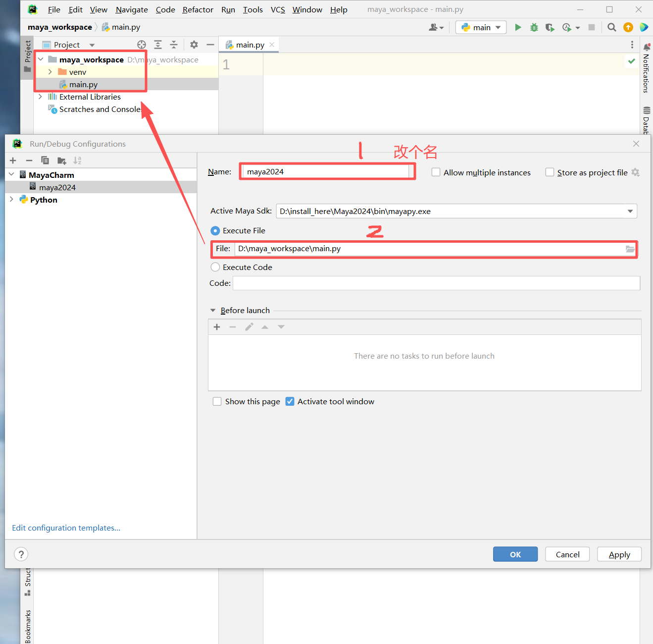
Task: Add new configuration with plus icon
Action: click(x=13, y=161)
